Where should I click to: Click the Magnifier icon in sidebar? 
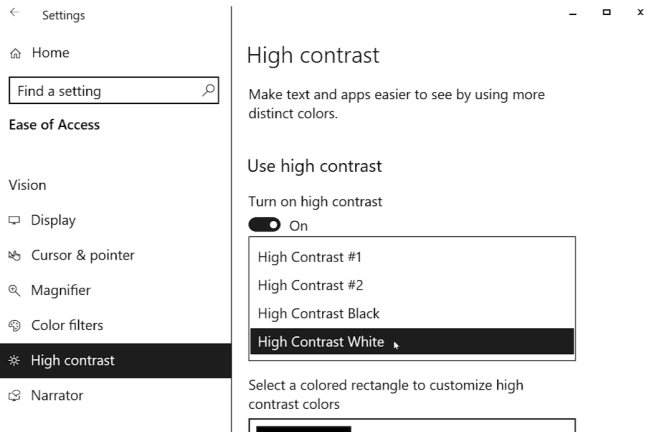[x=14, y=290]
